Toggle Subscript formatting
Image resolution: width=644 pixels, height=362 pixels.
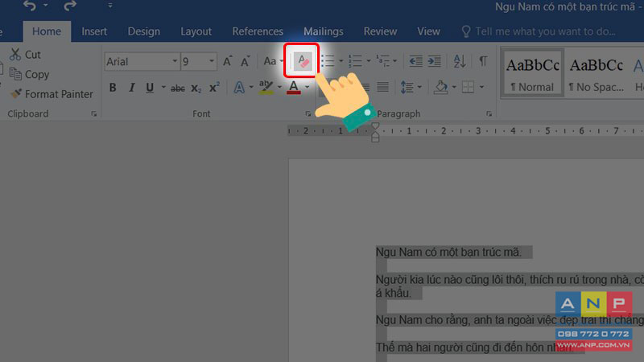coord(196,88)
